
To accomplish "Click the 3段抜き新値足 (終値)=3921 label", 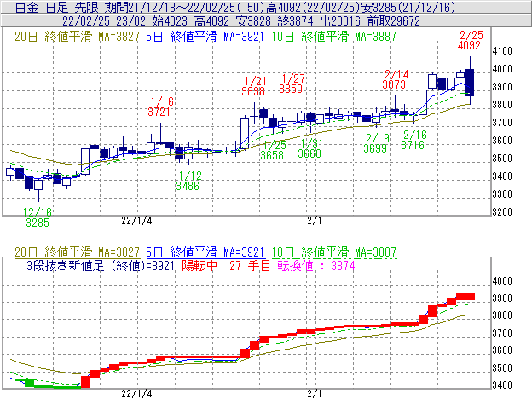I will [x=101, y=265].
